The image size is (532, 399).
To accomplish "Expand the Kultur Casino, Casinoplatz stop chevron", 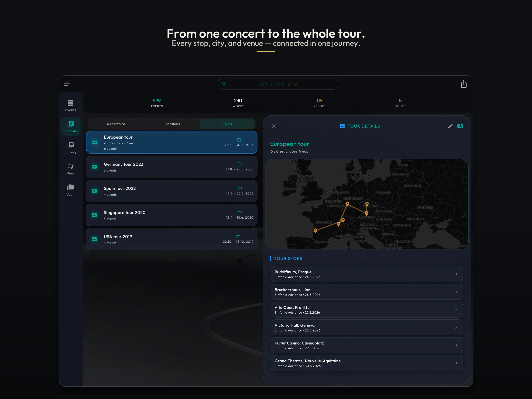I will click(456, 345).
